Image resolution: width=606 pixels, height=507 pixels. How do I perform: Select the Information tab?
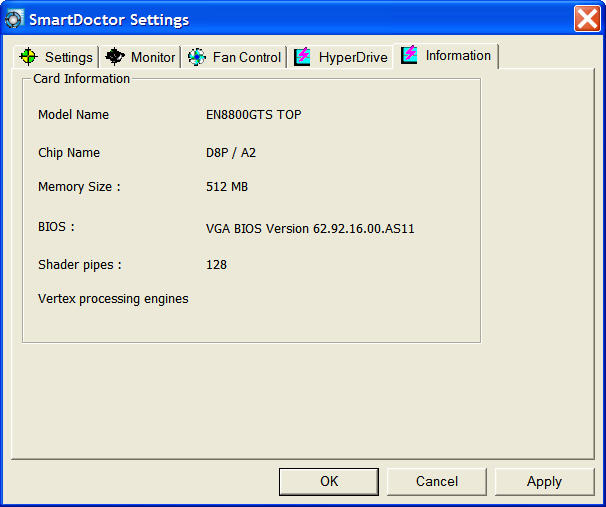[x=446, y=56]
